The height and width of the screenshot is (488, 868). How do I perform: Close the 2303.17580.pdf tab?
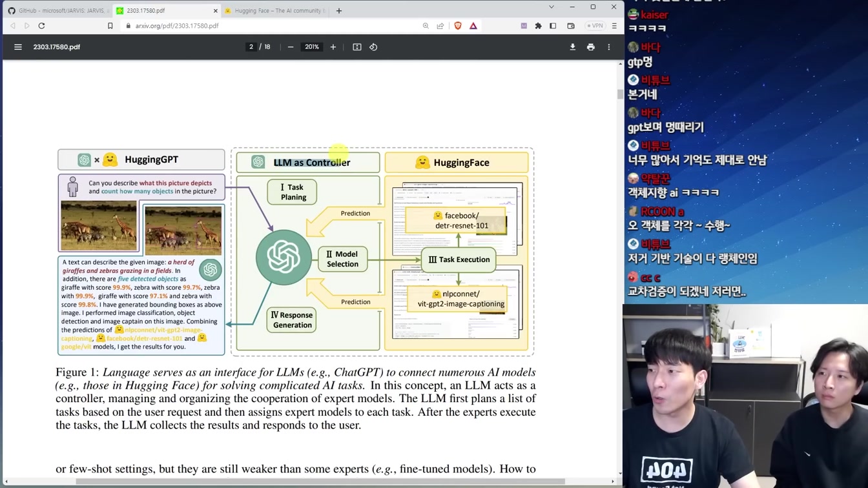point(215,11)
